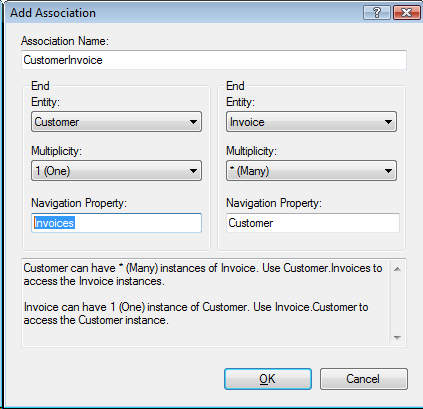
Task: Click the Cancel button
Action: (364, 379)
